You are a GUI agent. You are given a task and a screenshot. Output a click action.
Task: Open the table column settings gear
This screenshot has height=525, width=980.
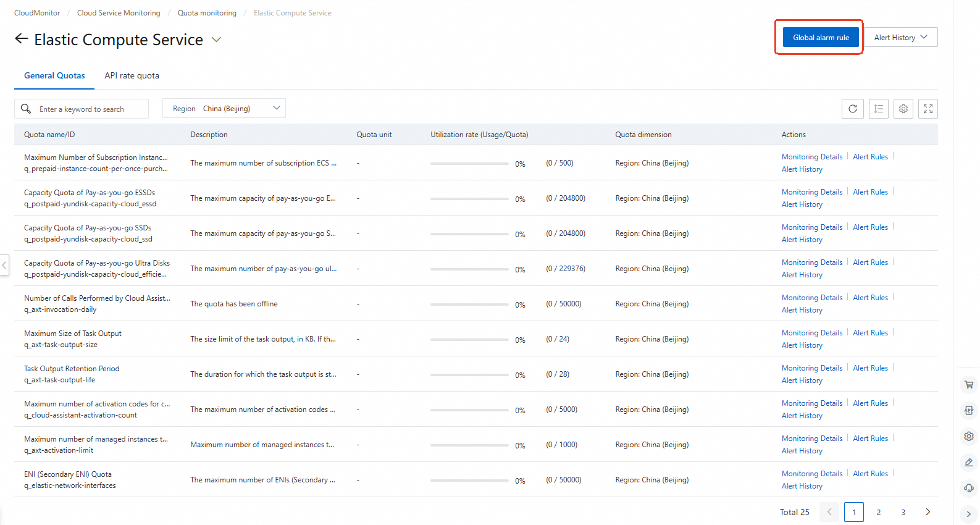coord(903,109)
